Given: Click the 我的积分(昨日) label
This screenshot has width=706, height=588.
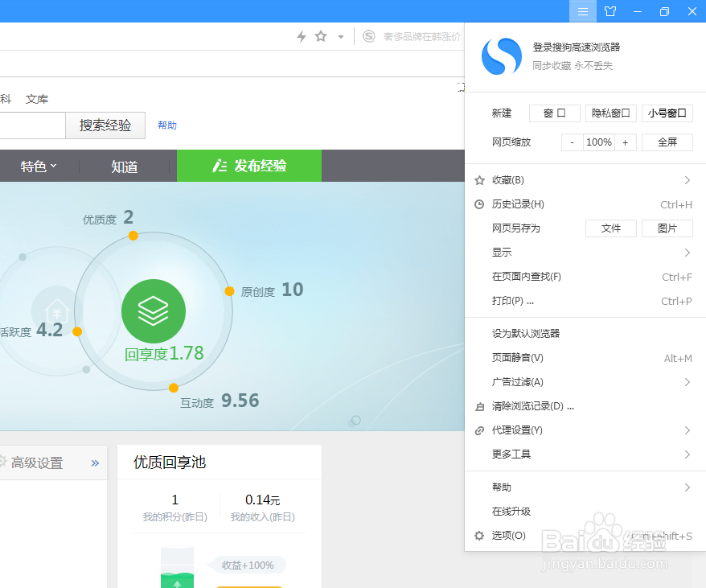Looking at the screenshot, I should (175, 516).
